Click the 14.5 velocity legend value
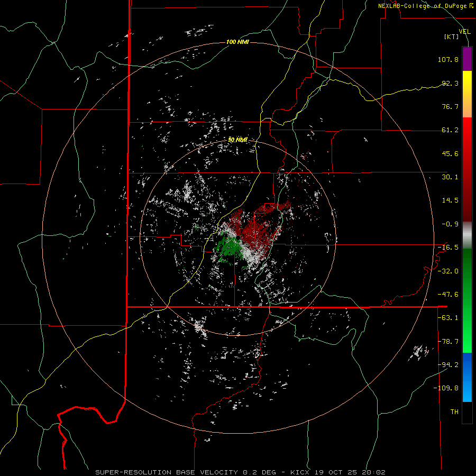Viewport: 476px width, 476px height. pos(450,200)
